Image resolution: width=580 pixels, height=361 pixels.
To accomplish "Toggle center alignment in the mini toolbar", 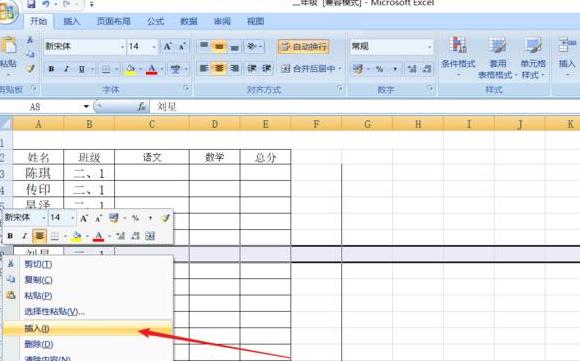I will [39, 236].
